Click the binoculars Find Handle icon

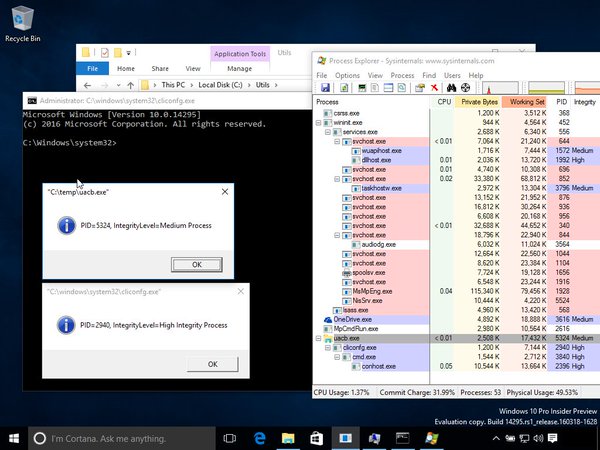[x=452, y=88]
